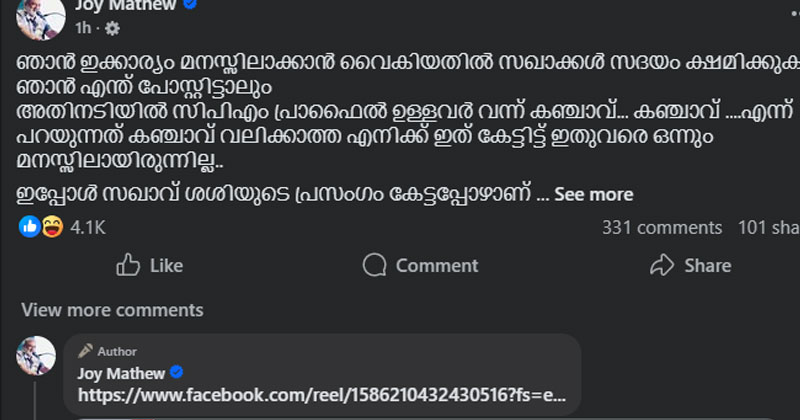Click the blue Like reaction emoji
The width and height of the screenshot is (800, 420).
pyautogui.click(x=29, y=227)
